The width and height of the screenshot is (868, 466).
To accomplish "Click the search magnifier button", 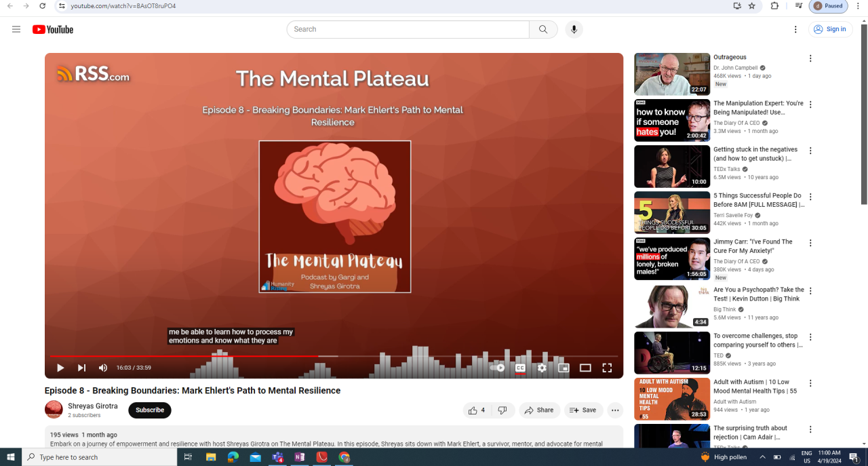I will 543,29.
